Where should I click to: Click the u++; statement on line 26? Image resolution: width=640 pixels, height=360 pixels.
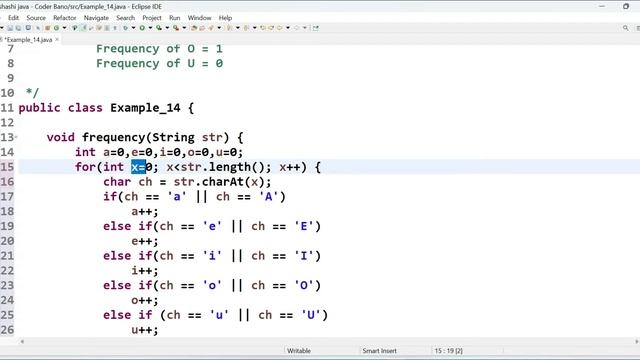coord(145,330)
